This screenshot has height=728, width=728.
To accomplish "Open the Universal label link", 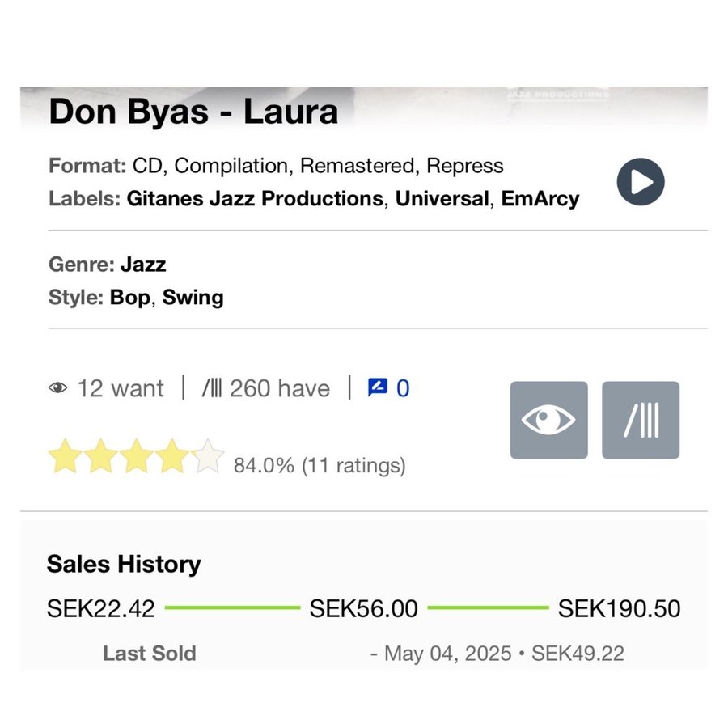I will (442, 198).
